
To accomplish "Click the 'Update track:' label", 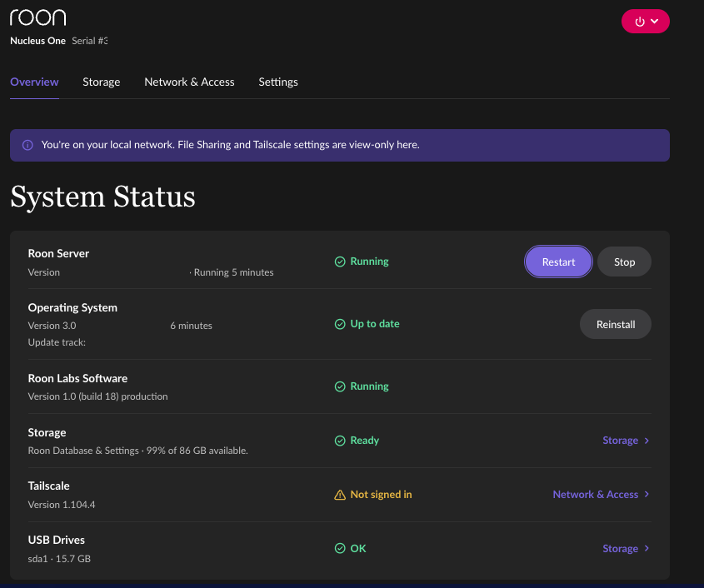I will tap(57, 342).
